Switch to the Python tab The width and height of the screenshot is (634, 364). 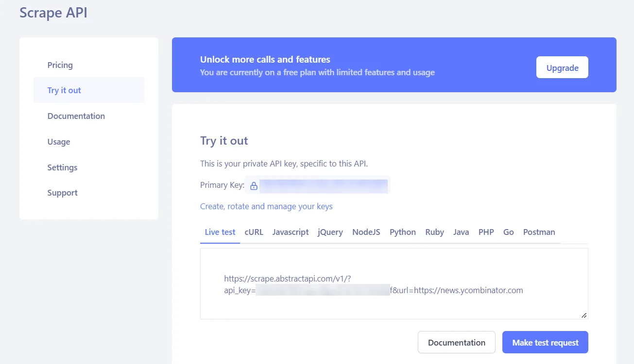402,232
